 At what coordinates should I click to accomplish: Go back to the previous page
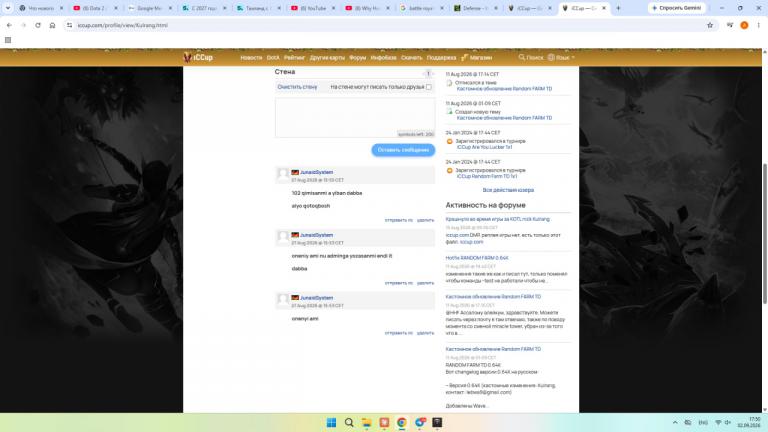pyautogui.click(x=9, y=25)
